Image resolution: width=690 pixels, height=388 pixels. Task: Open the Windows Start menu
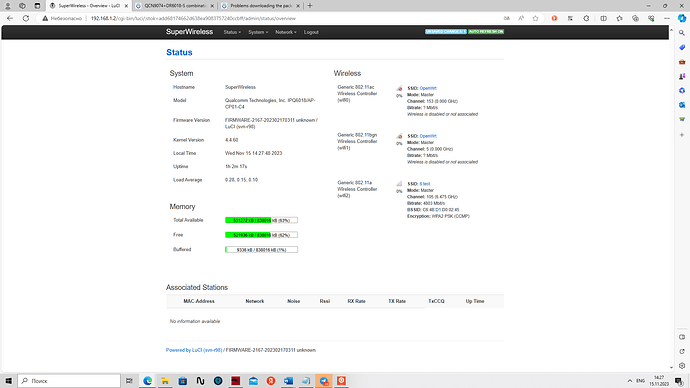[8, 381]
